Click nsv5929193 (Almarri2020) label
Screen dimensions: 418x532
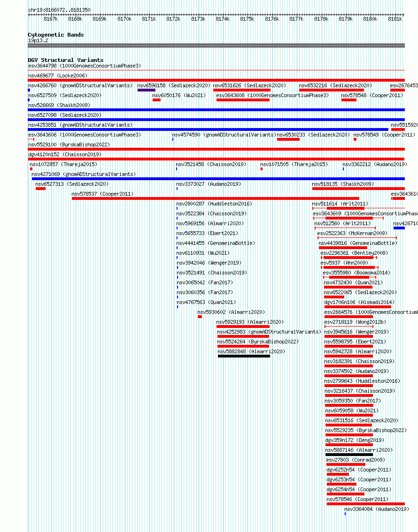point(250,322)
